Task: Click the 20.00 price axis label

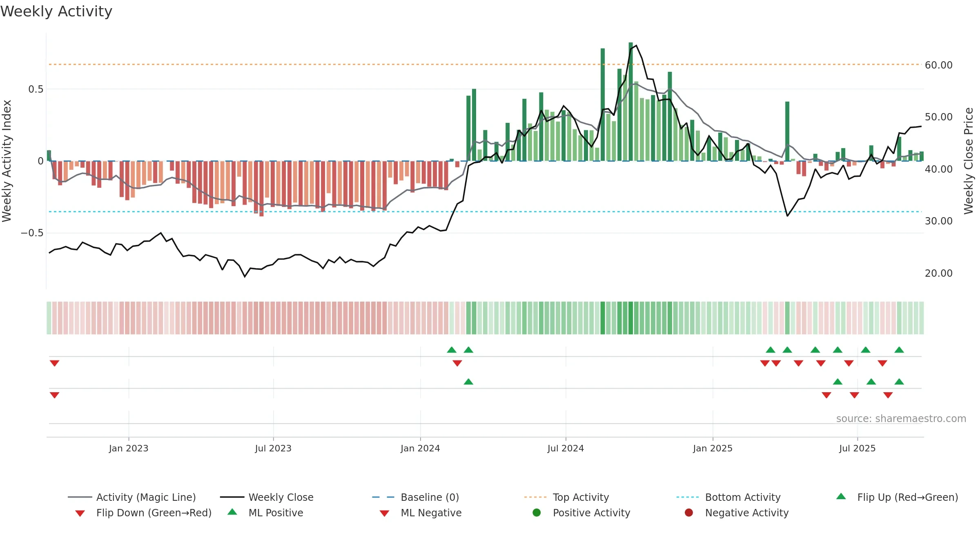Action: coord(938,273)
